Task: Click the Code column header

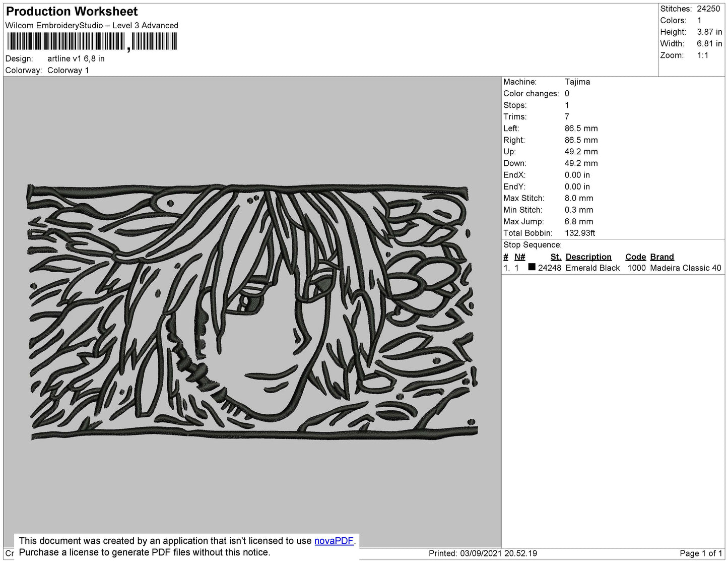Action: coord(636,257)
